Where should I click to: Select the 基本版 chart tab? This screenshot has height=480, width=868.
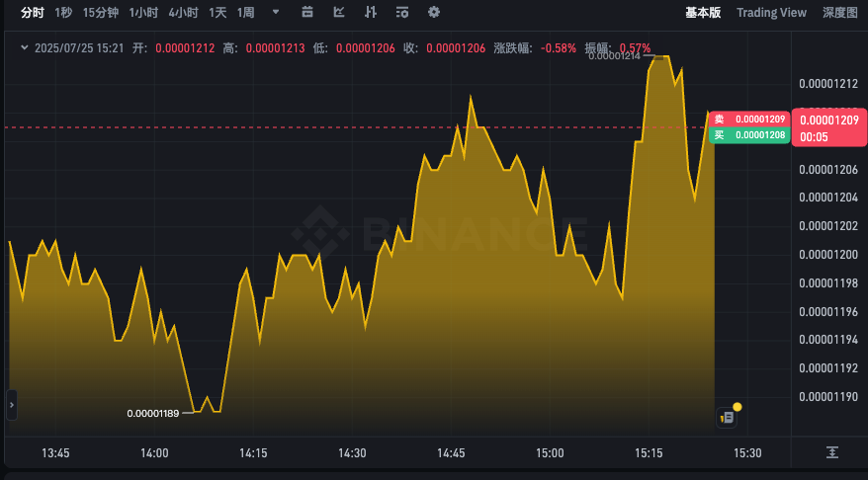[703, 13]
